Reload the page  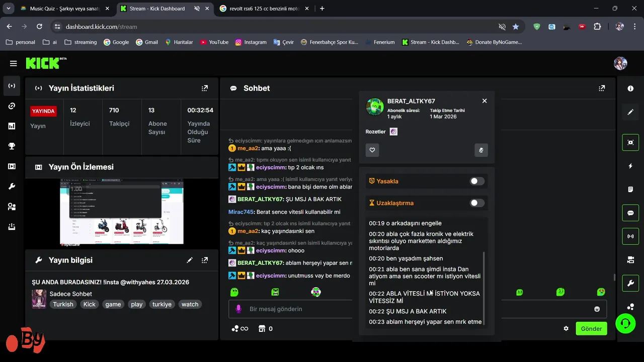(39, 27)
